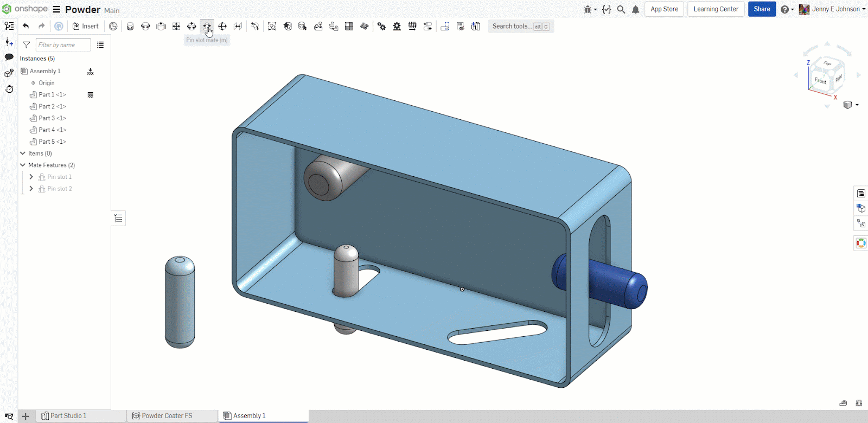The image size is (868, 423).
Task: Select the Pin slot mate tool
Action: click(207, 26)
